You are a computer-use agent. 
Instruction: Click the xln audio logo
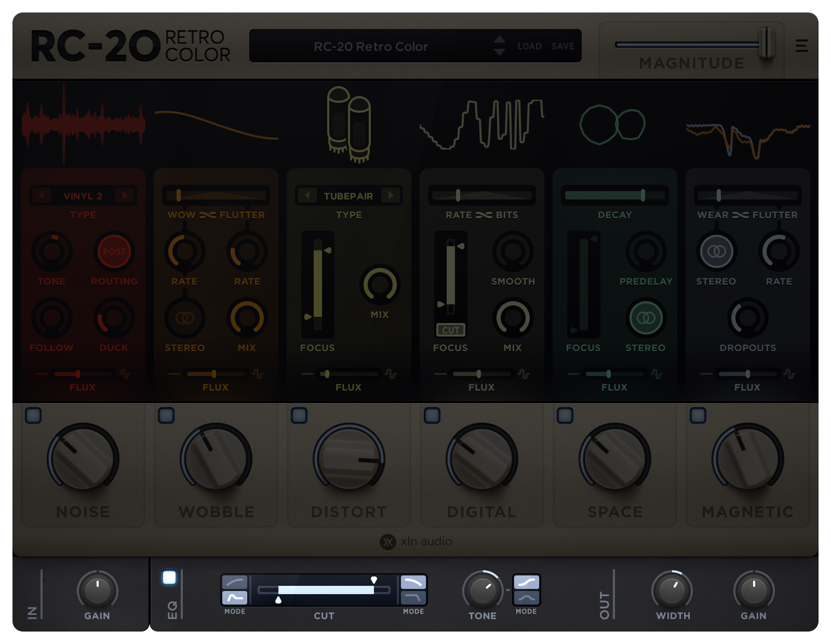(416, 542)
